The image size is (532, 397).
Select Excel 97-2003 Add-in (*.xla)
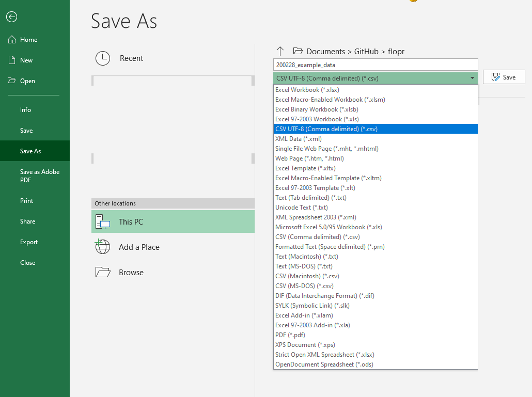pyautogui.click(x=375, y=325)
